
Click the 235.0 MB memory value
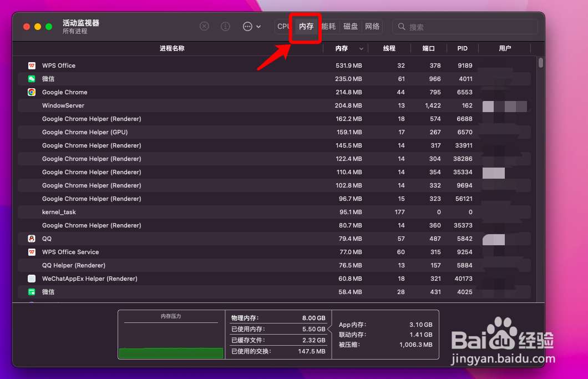tap(348, 79)
